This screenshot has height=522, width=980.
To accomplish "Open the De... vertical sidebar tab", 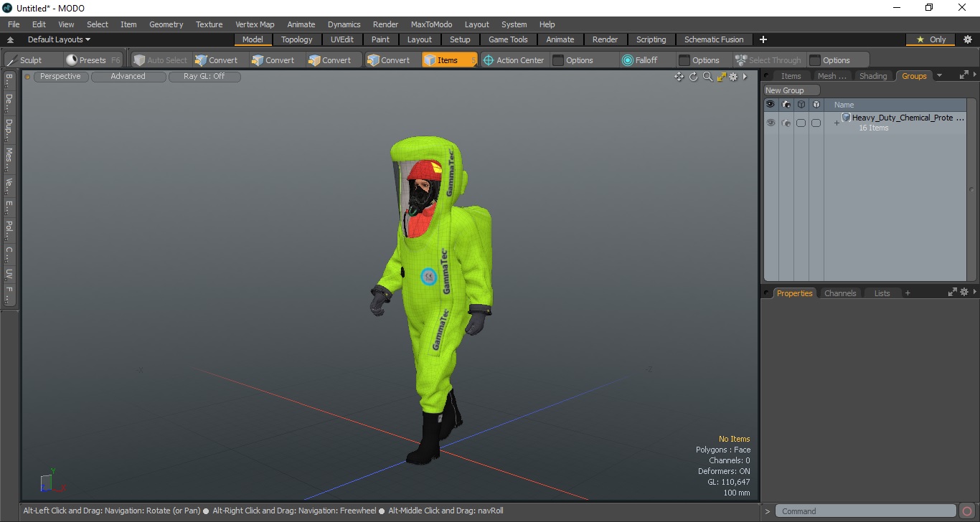I will [9, 103].
